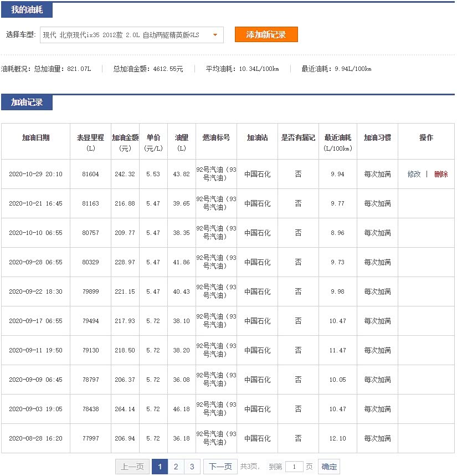This screenshot has width=457, height=476.
Task: Go to previous page with 上一页
Action: (x=132, y=467)
